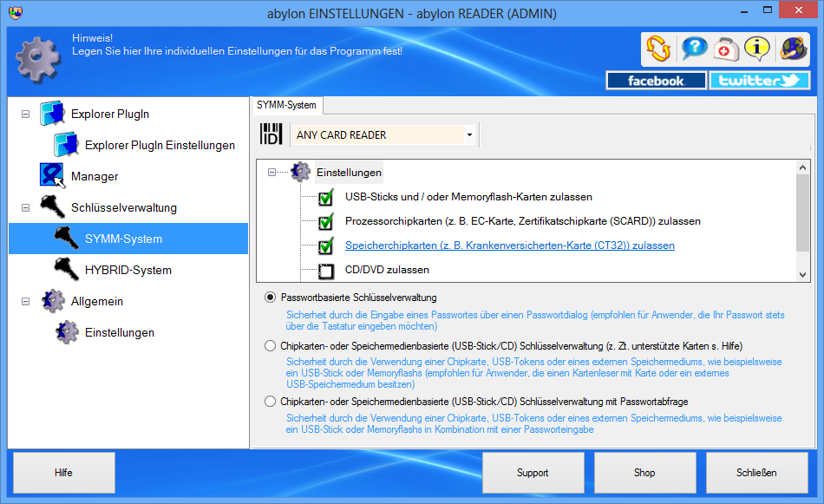The image size is (824, 504).
Task: Click the Manager tree icon
Action: tap(52, 175)
